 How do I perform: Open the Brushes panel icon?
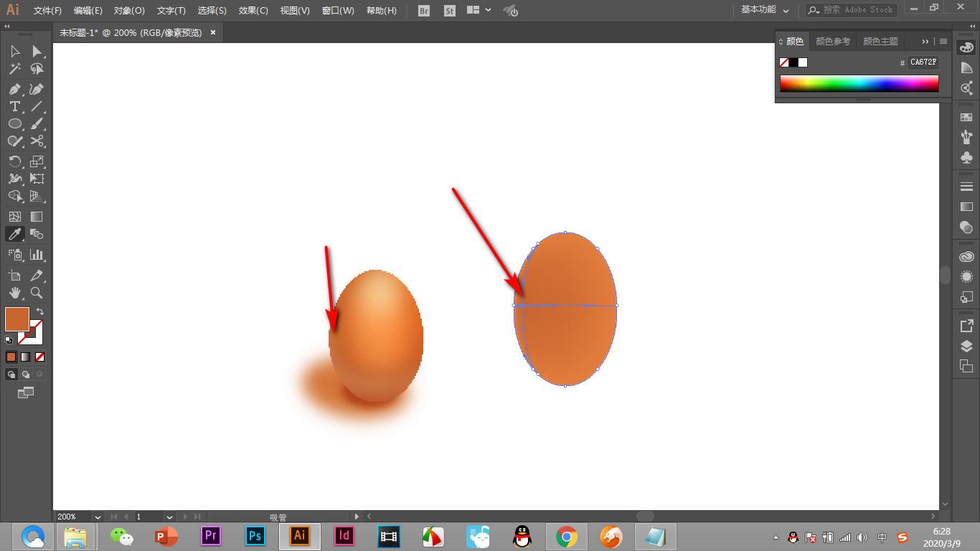pos(966,137)
